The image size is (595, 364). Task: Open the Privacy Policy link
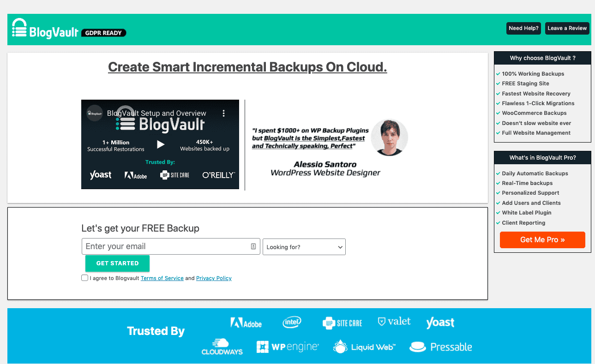[x=214, y=278]
